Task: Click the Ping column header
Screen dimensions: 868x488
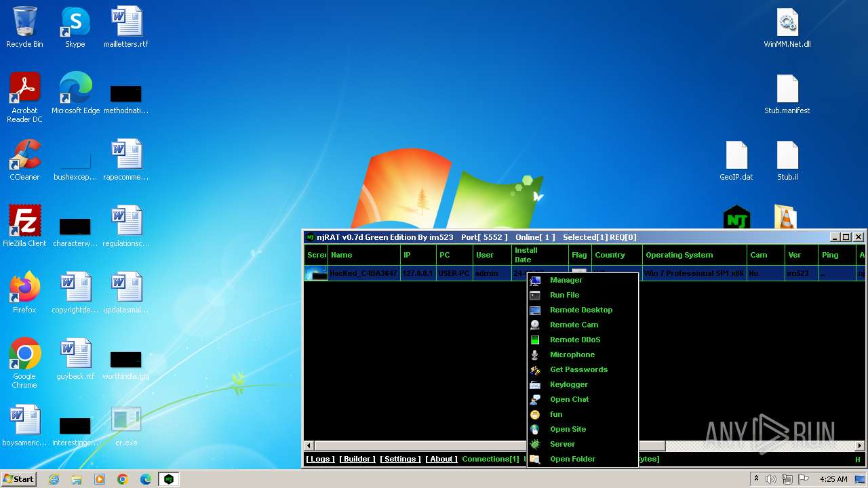Action: point(837,255)
